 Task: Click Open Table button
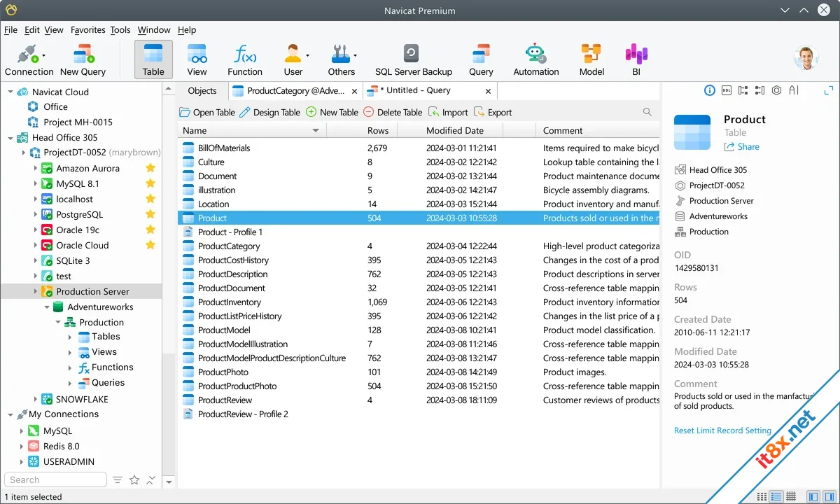[207, 112]
